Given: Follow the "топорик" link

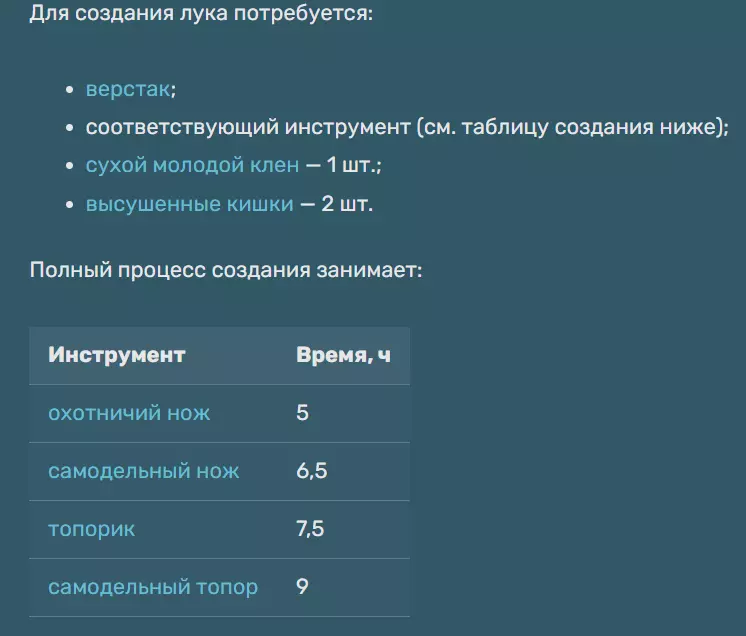Looking at the screenshot, I should (x=91, y=529).
